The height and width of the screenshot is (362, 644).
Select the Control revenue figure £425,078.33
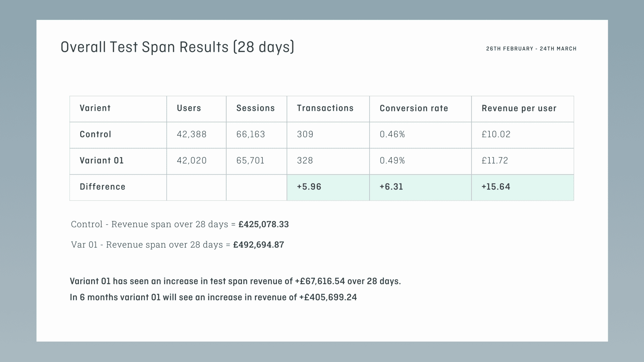[264, 224]
